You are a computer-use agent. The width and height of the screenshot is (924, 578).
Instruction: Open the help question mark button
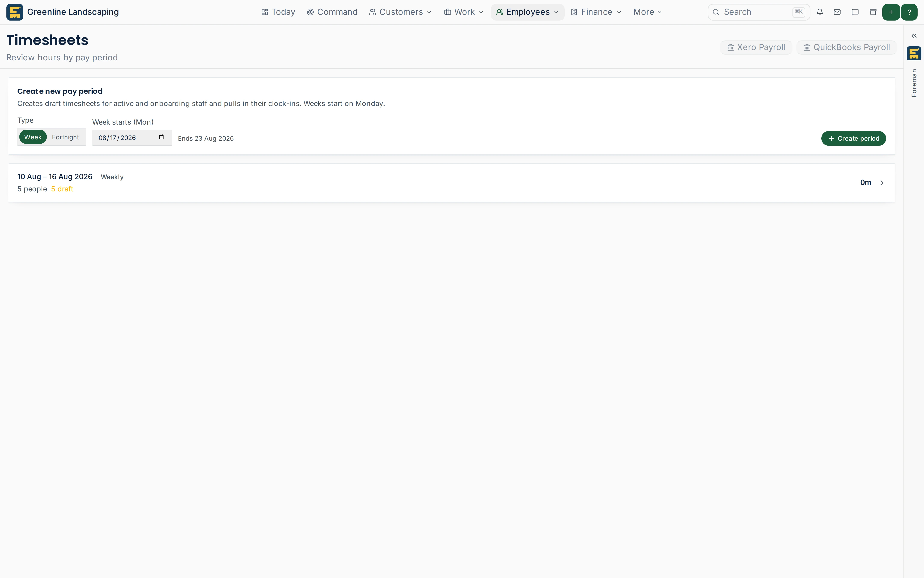point(909,12)
